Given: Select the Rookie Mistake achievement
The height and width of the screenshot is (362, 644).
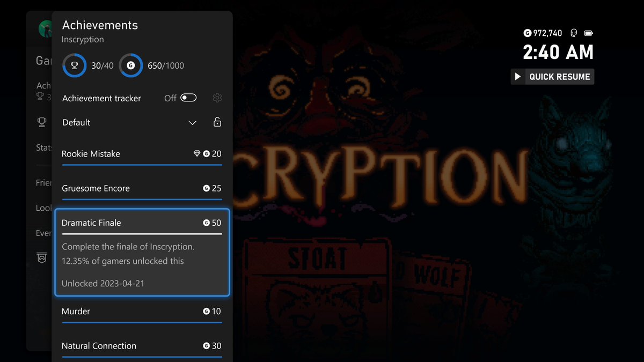Looking at the screenshot, I should pos(142,154).
